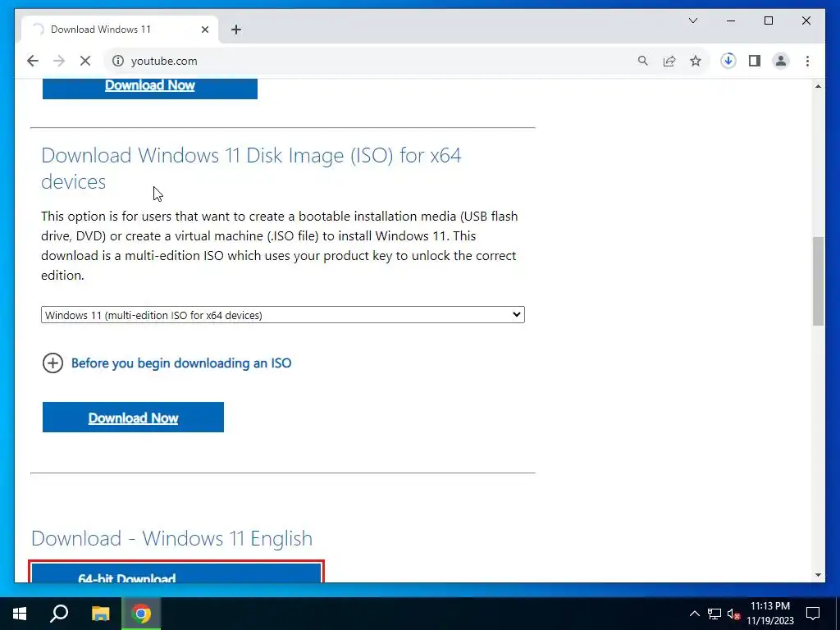
Task: Click the Download - Windows 11 English heading
Action: coord(172,538)
